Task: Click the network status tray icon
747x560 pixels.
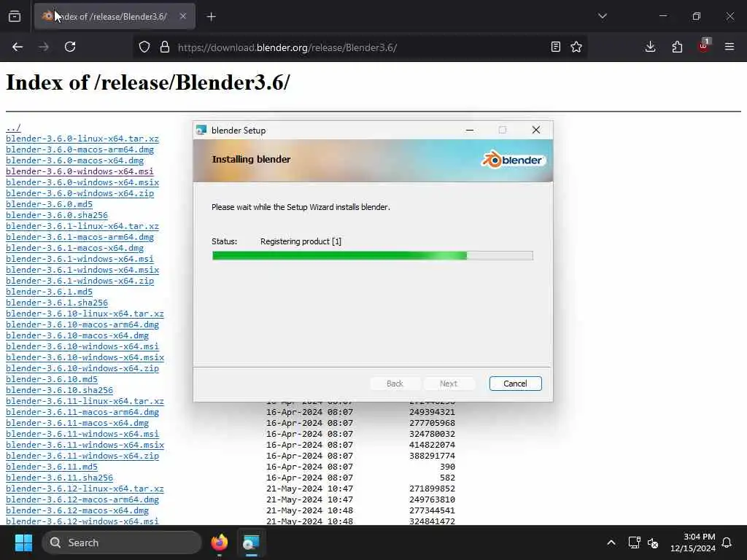Action: [x=634, y=542]
